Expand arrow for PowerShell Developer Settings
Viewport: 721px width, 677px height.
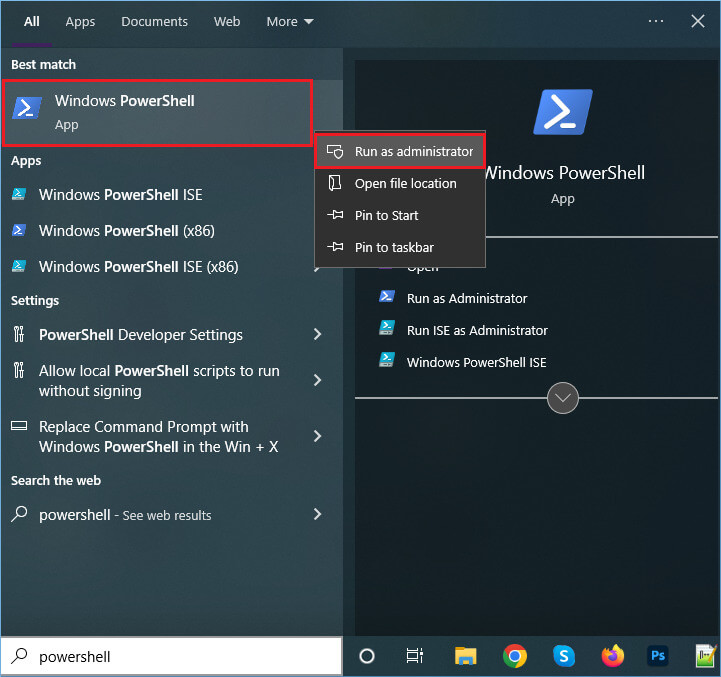tap(317, 334)
